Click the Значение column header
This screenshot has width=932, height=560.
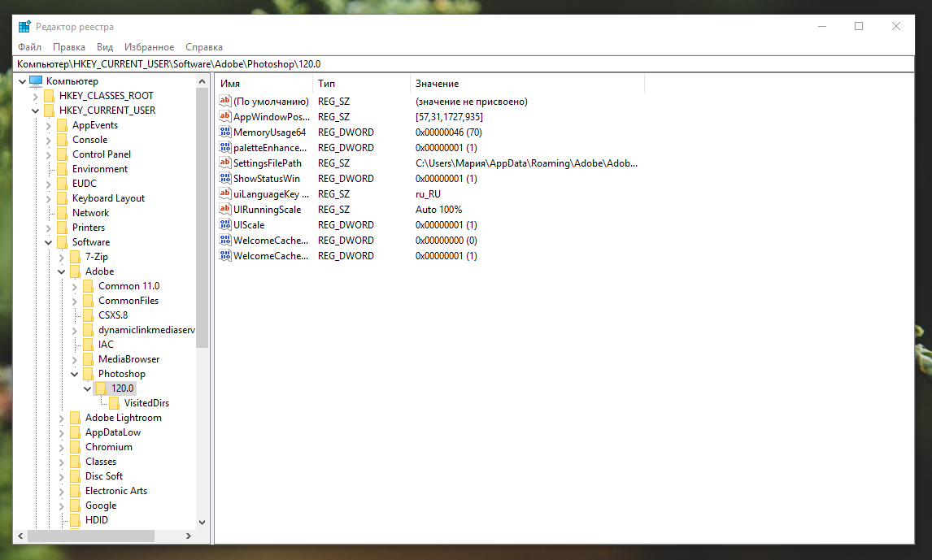(527, 84)
